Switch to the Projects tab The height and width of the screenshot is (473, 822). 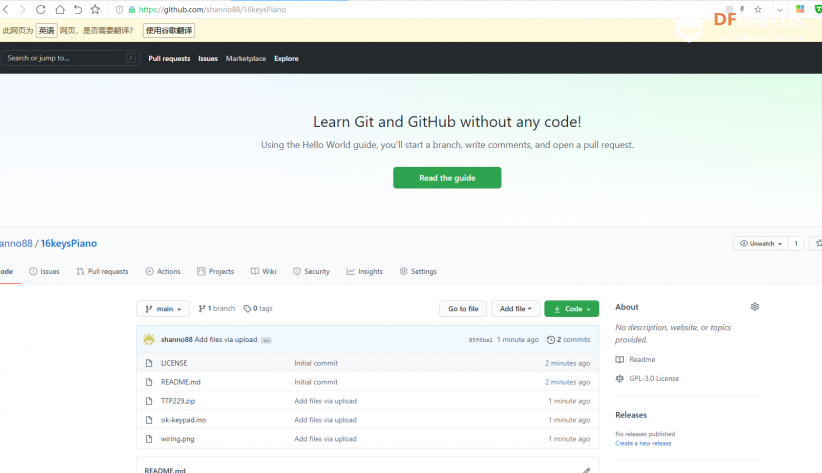(x=215, y=271)
